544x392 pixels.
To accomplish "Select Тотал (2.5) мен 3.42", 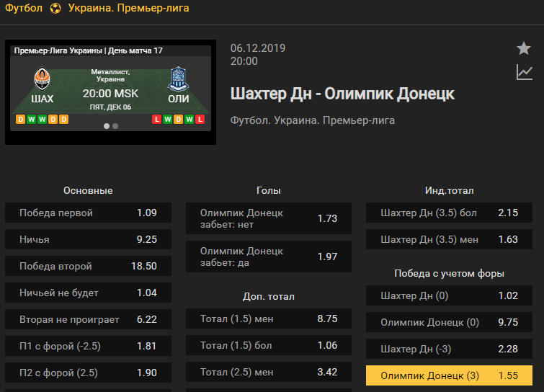I will (269, 372).
